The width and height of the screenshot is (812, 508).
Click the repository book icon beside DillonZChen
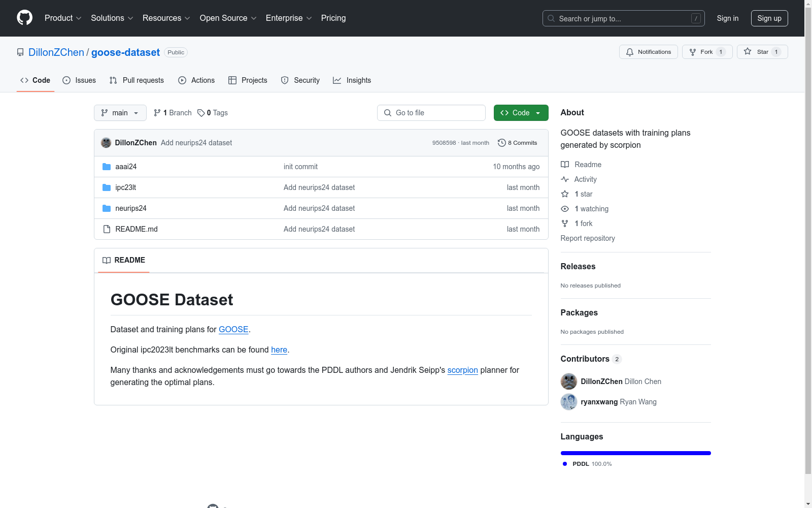tap(20, 52)
